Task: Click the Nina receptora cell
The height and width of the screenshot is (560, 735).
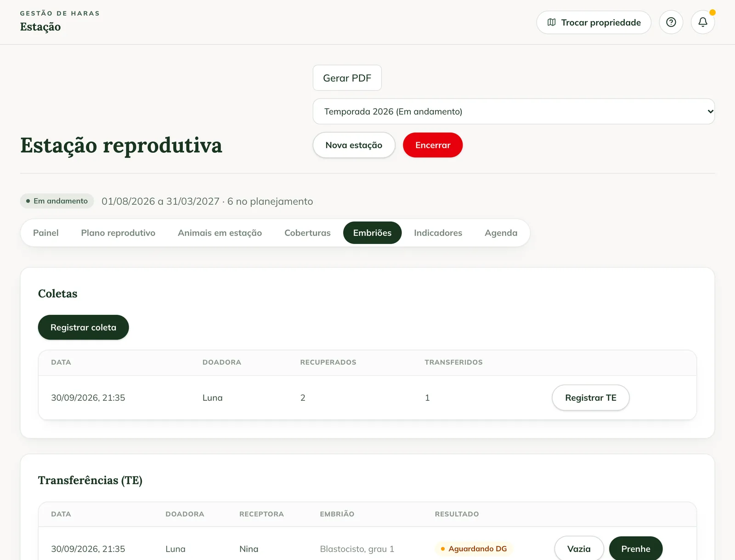Action: [249, 549]
